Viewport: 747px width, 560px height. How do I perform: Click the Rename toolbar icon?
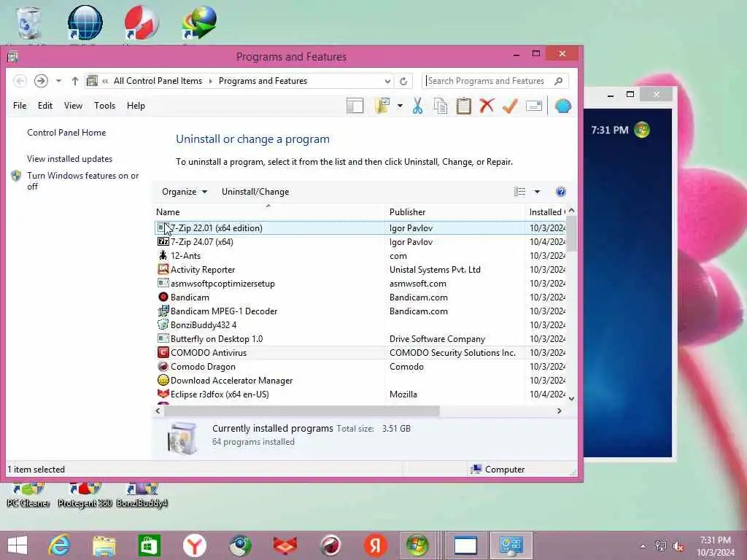(x=534, y=106)
